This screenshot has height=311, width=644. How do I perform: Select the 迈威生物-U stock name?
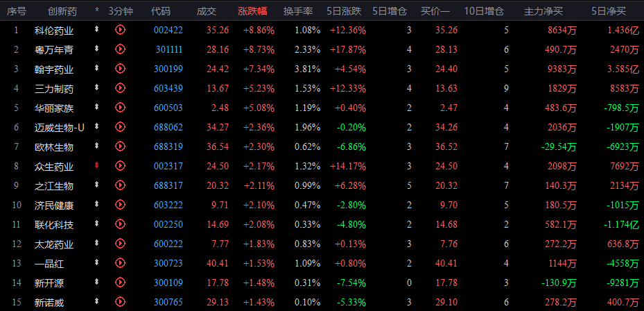pos(60,128)
